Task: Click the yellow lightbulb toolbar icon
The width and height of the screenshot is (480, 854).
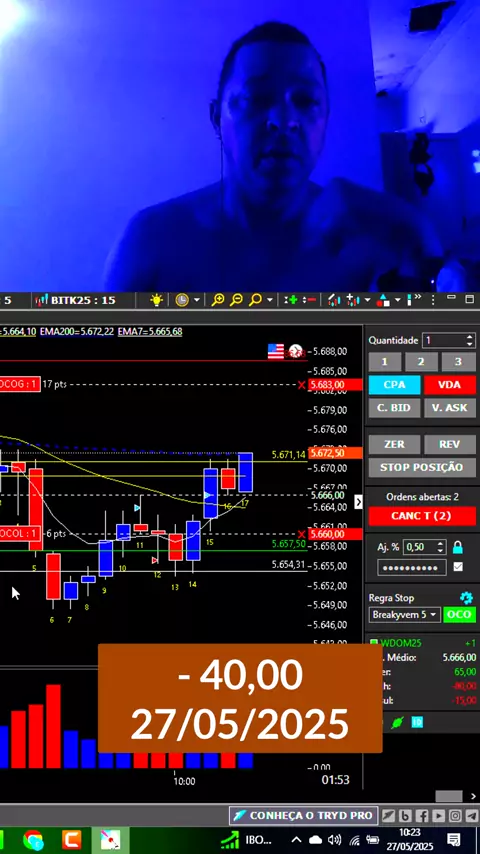Action: click(x=157, y=300)
